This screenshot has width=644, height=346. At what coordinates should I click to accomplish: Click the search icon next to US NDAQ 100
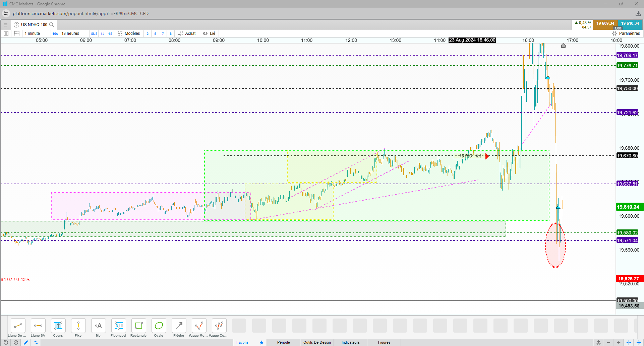52,25
